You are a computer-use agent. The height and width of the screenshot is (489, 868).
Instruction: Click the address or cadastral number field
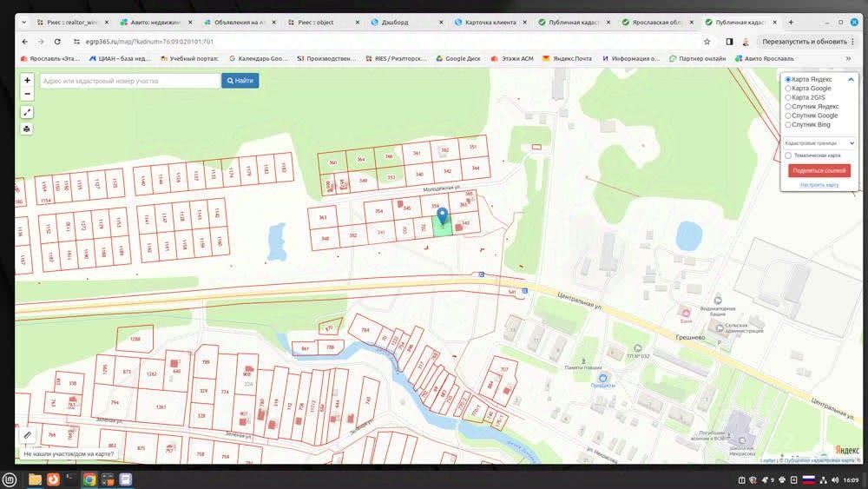(129, 81)
